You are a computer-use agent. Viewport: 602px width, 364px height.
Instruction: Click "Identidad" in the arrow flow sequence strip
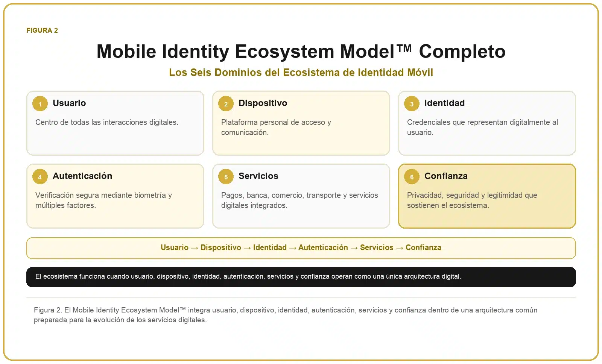click(270, 247)
